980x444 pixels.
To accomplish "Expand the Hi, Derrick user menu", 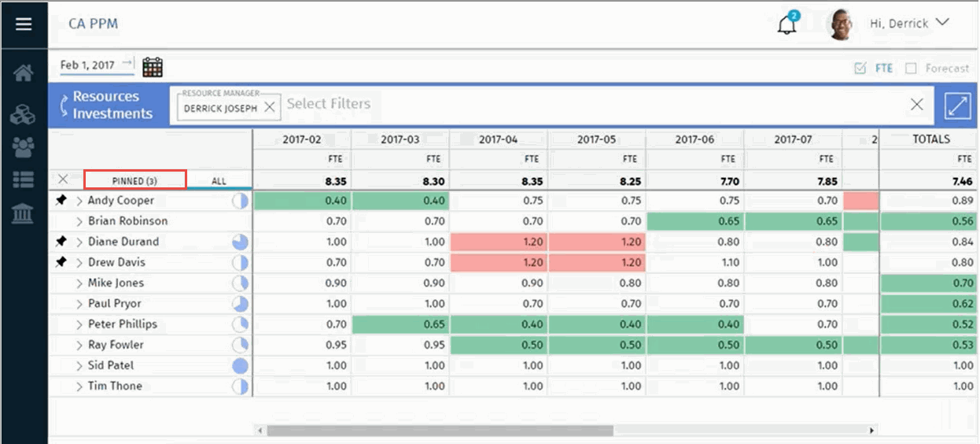I will click(x=910, y=24).
